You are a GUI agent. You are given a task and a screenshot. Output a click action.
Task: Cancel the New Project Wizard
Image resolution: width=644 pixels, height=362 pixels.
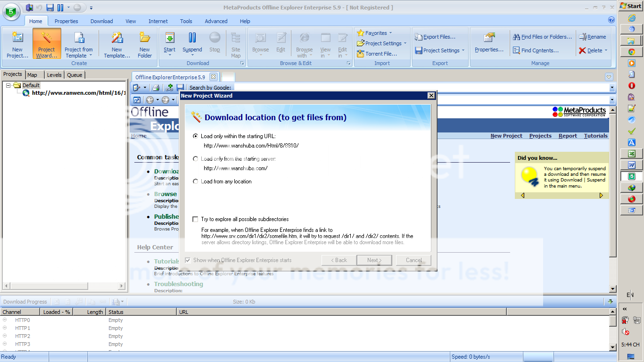pos(413,260)
